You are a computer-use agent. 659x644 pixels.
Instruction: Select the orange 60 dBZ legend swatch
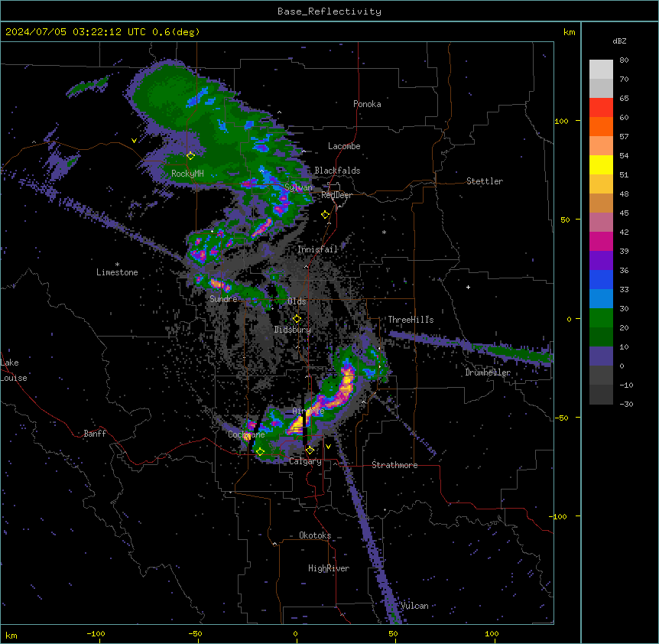point(601,126)
